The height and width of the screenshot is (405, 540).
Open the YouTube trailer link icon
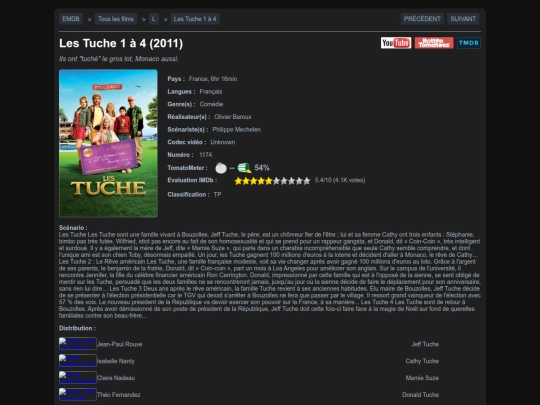coord(396,43)
